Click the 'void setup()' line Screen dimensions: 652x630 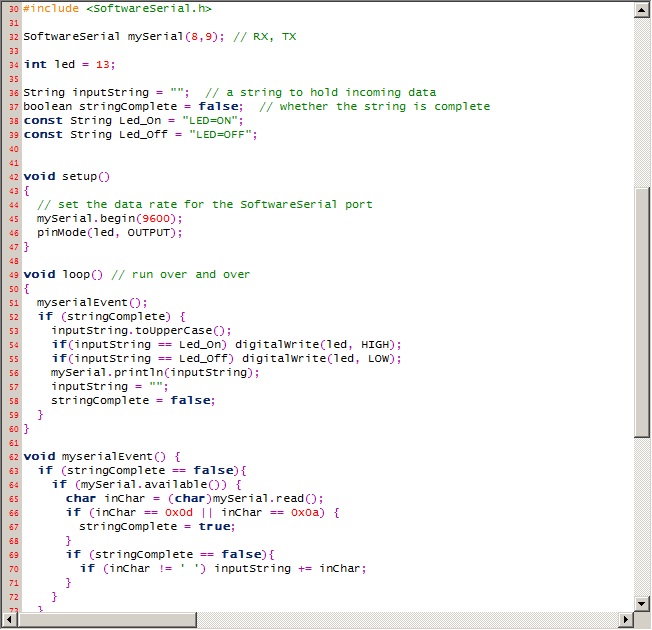(x=67, y=177)
